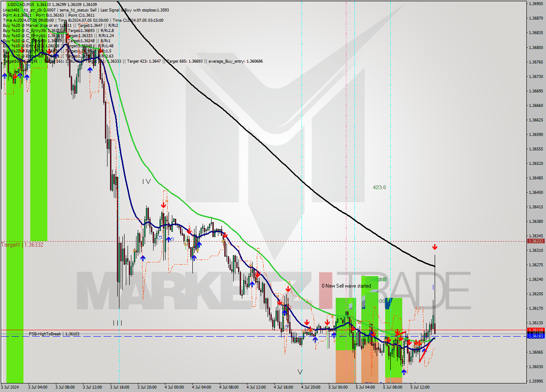This screenshot has width=546, height=392.
Task: Select the New Sell wave started annotation
Action: click(x=346, y=286)
